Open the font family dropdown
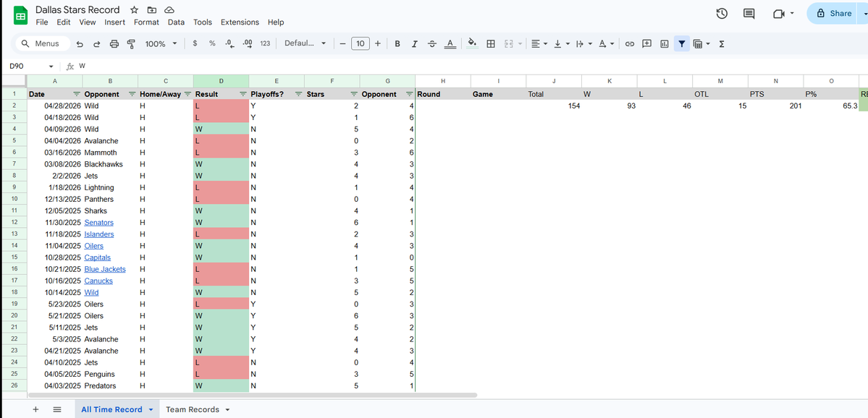868x418 pixels. tap(305, 43)
